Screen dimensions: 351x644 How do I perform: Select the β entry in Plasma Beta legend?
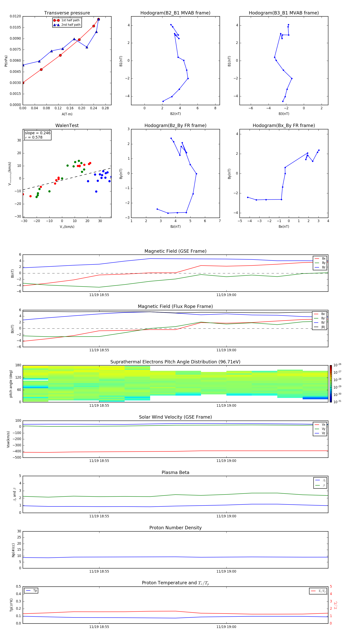click(x=320, y=485)
